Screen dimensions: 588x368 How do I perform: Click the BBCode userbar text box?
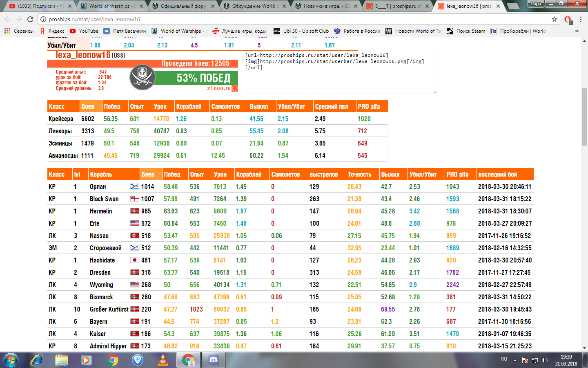click(x=341, y=72)
